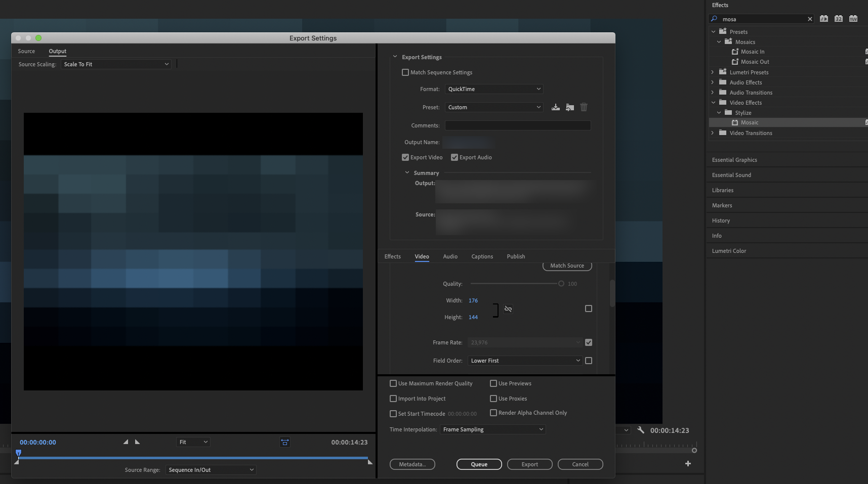Switch to the Audio tab
Screen dimensions: 868x484
450,256
